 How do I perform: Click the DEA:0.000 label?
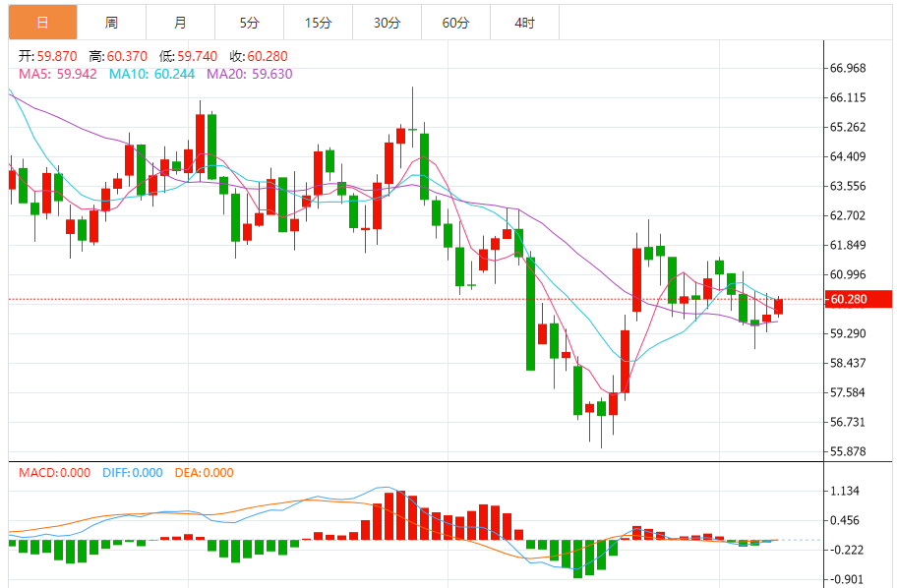(x=204, y=472)
